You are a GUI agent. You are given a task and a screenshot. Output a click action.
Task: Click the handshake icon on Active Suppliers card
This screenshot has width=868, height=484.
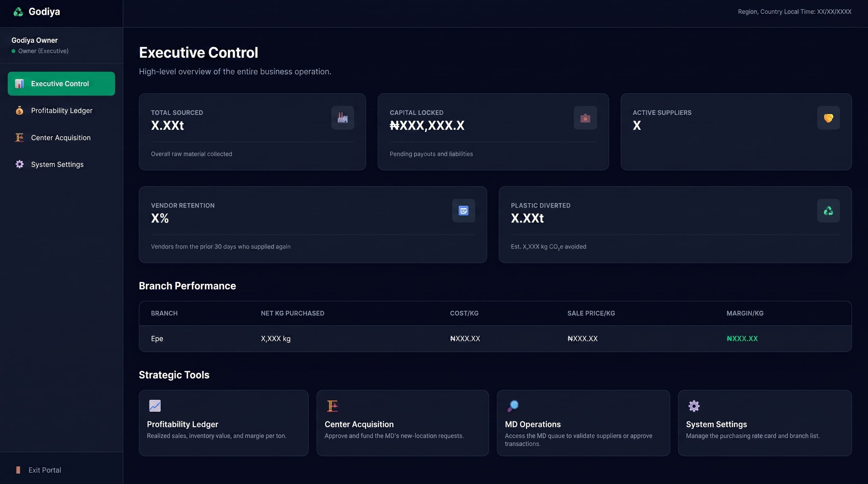(829, 118)
